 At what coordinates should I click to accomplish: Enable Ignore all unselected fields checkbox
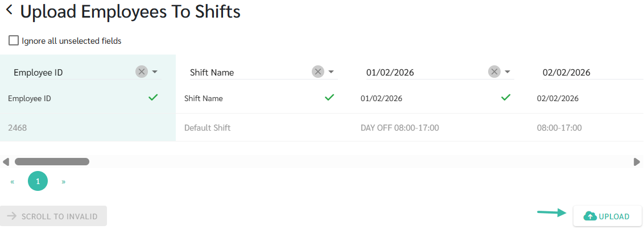pos(14,41)
